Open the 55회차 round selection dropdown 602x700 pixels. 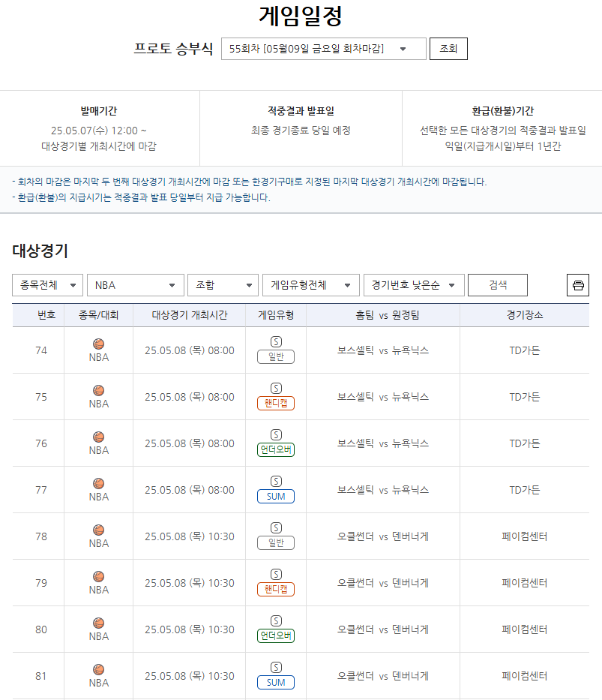coord(323,49)
